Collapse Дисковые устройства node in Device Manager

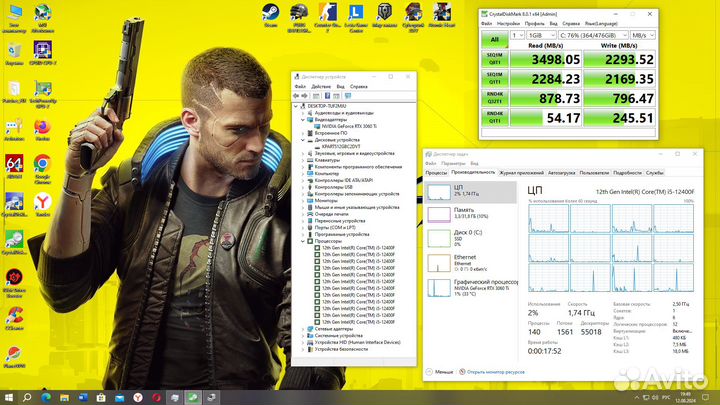click(303, 140)
